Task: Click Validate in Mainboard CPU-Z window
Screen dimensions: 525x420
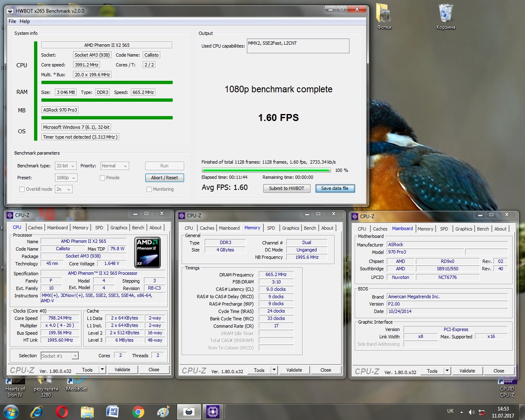Action: [467, 371]
